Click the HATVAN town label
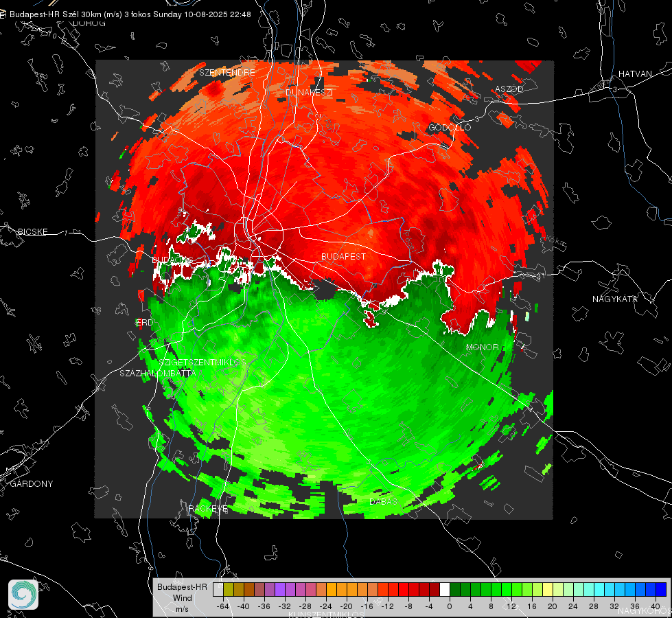This screenshot has width=672, height=618. click(635, 73)
